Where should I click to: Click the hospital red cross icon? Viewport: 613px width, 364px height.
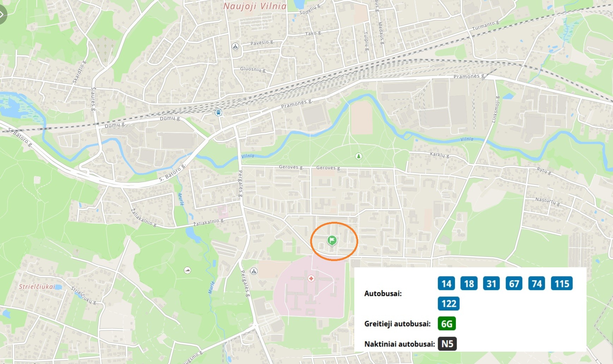pos(311,279)
